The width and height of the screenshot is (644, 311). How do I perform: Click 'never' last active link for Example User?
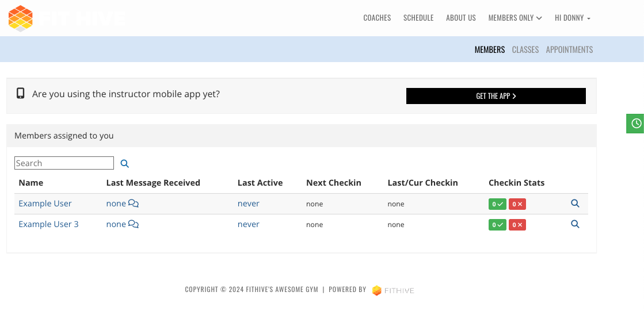pos(249,204)
